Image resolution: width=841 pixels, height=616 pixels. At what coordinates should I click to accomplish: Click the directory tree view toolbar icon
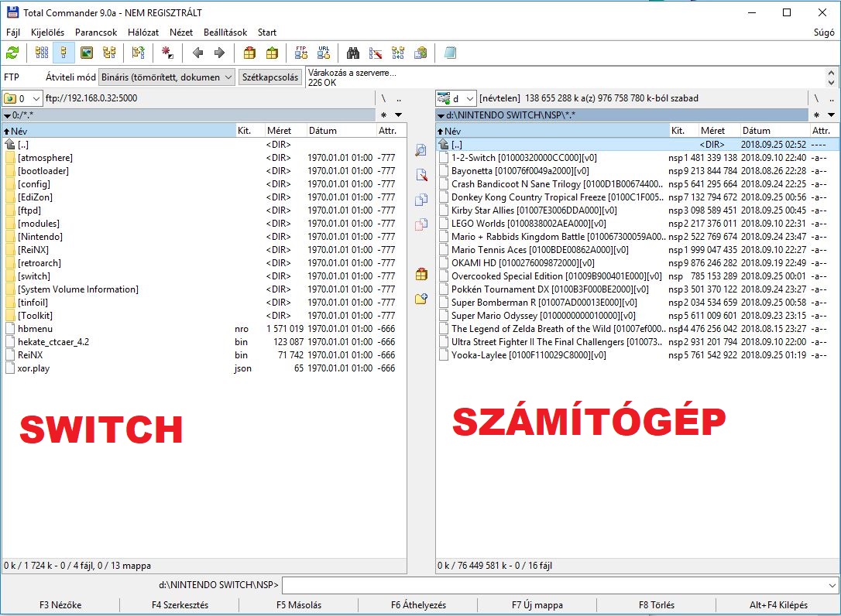(x=109, y=53)
